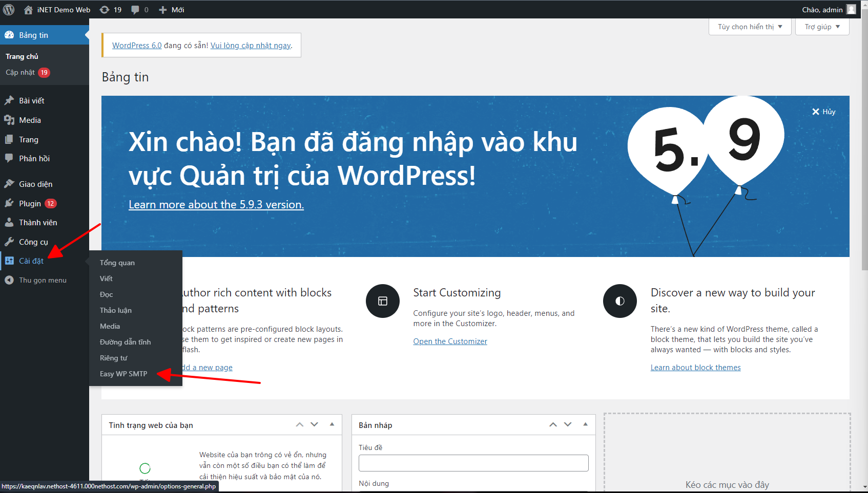Move Bản nháp panel down
Viewport: 868px width, 493px height.
pyautogui.click(x=568, y=424)
